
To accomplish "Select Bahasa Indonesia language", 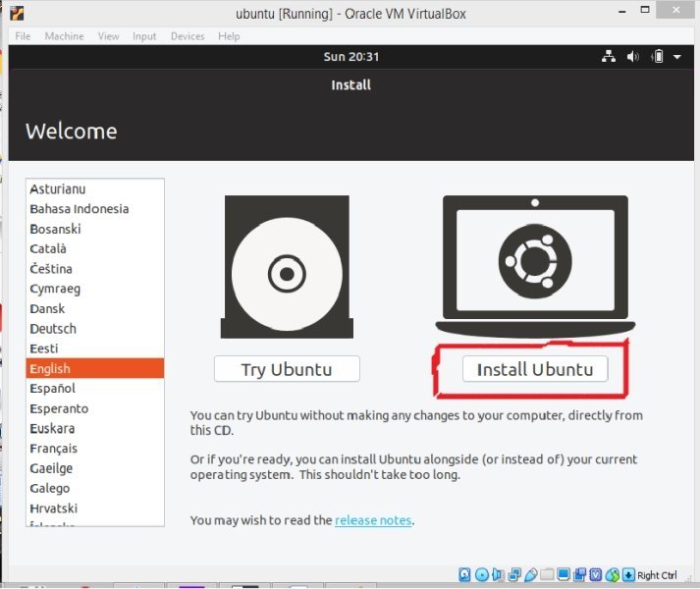I will [95, 209].
